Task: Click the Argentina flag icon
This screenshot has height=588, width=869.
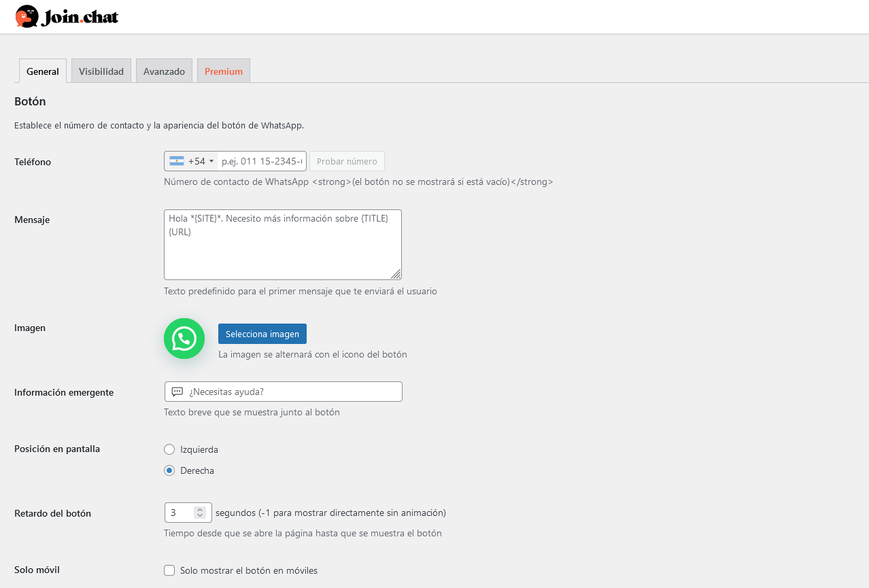Action: tap(177, 161)
